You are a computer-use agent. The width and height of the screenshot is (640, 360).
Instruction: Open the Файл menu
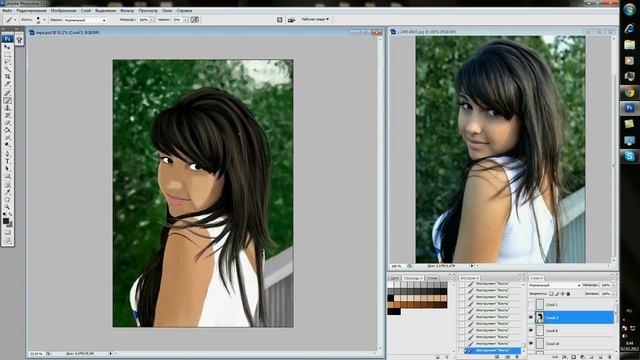(7, 10)
